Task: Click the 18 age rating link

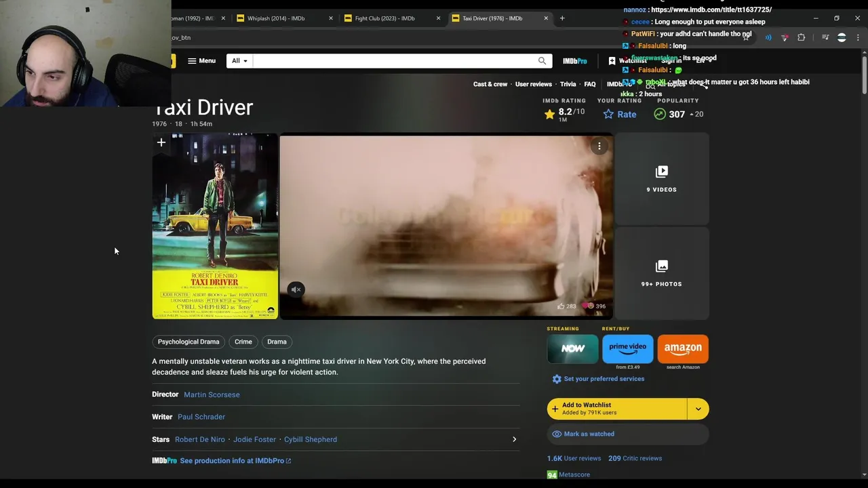Action: point(178,124)
